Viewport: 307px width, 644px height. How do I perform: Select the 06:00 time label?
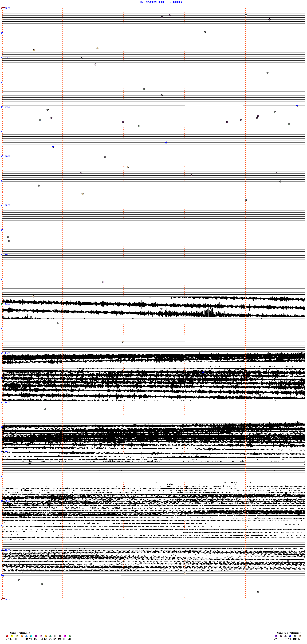8,156
